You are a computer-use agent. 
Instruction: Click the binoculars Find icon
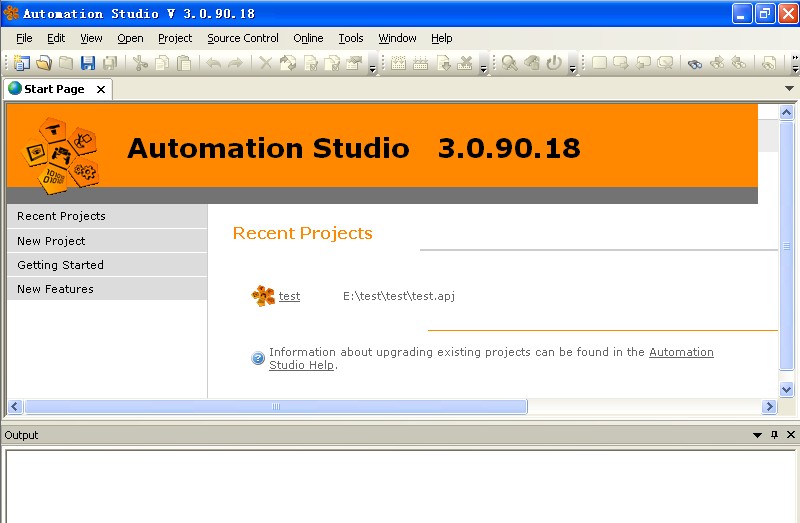(694, 63)
